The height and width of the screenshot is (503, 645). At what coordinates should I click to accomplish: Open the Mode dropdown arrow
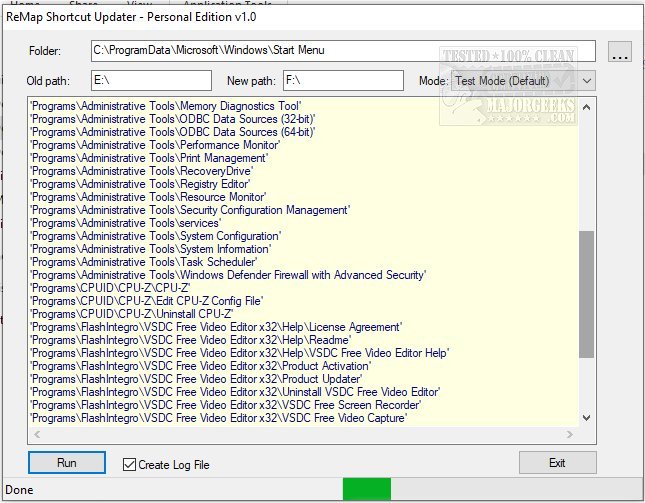[x=587, y=81]
